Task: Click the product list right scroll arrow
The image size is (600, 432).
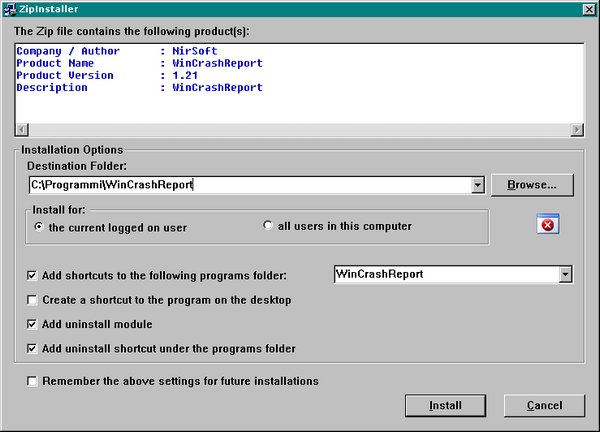Action: (577, 130)
